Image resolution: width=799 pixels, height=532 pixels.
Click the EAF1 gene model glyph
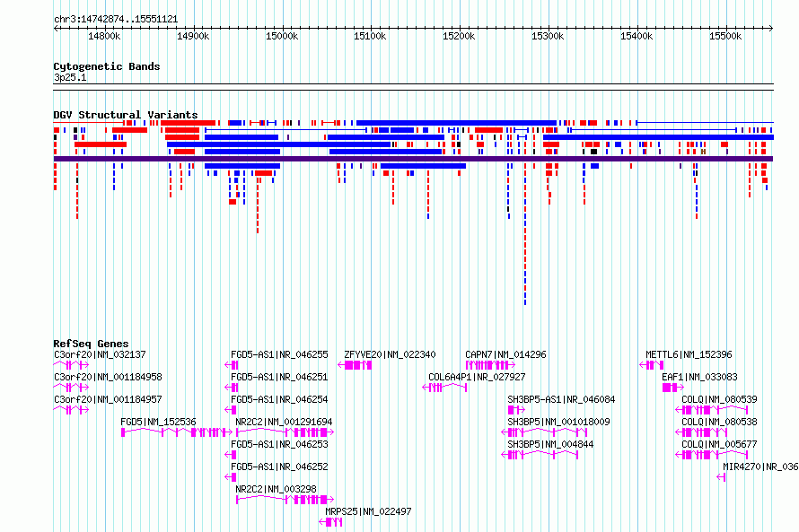click(x=673, y=388)
